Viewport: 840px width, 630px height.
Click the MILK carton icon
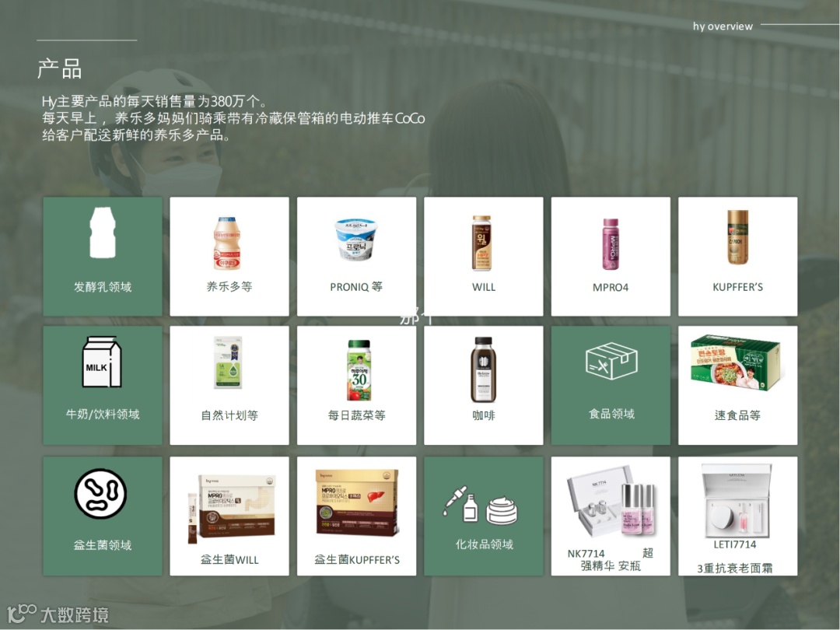pyautogui.click(x=102, y=362)
